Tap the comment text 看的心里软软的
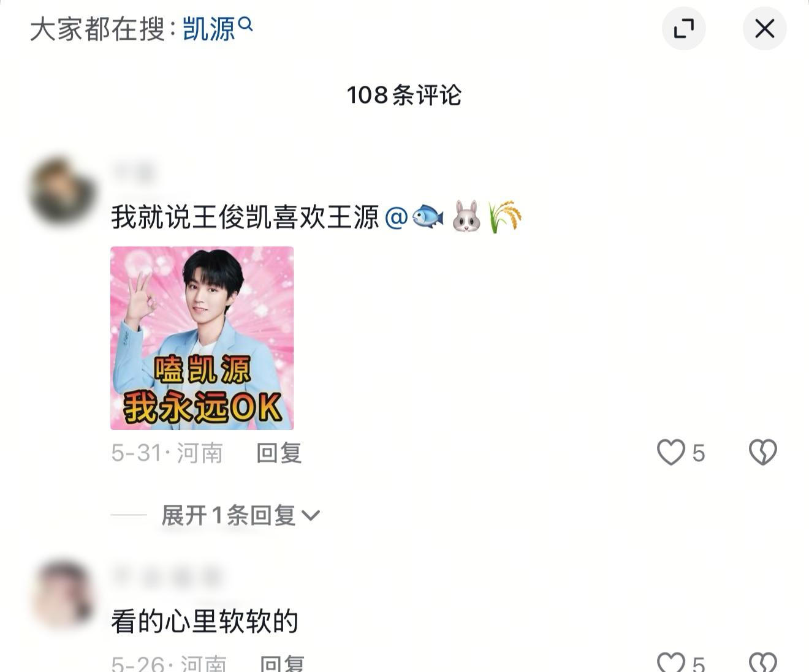This screenshot has width=809, height=672. coord(205,621)
